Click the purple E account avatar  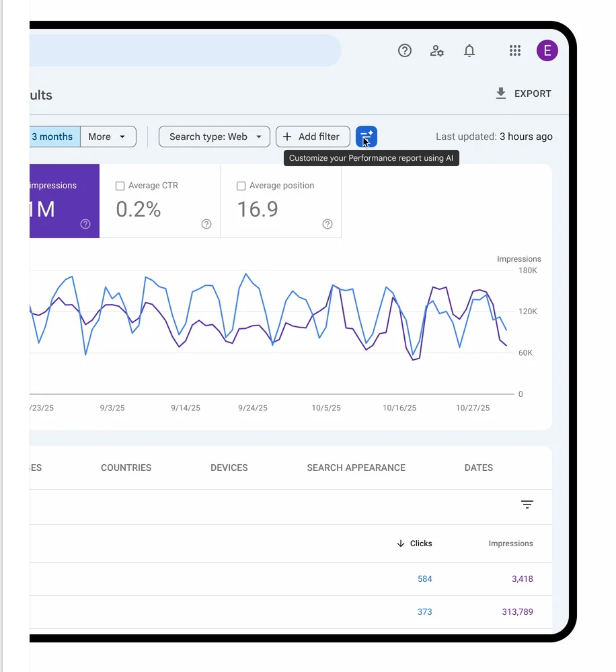pos(547,50)
